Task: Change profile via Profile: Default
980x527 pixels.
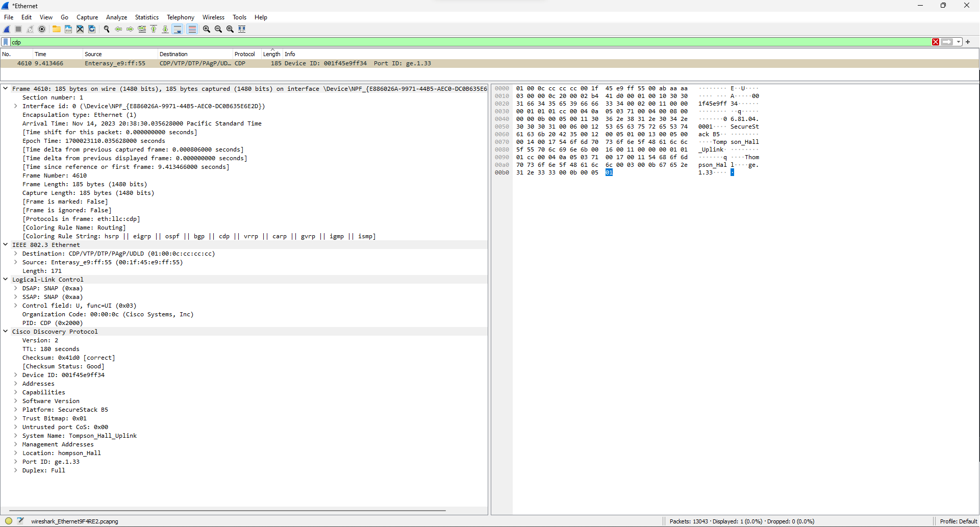Action: point(958,521)
